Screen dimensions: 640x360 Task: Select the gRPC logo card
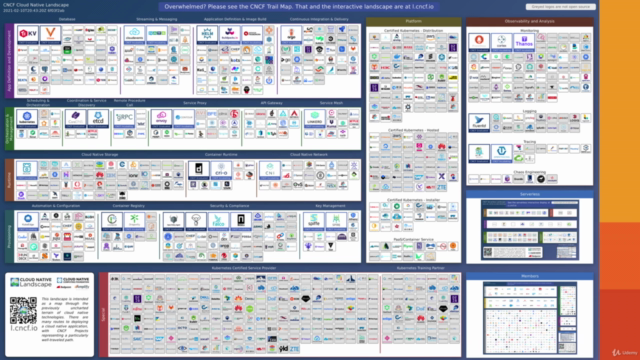124,119
